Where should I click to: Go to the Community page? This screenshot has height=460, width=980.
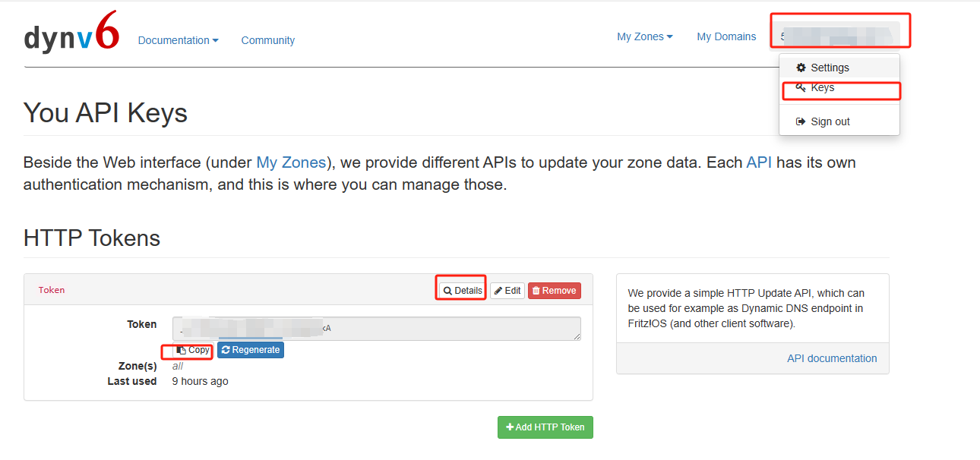point(267,40)
